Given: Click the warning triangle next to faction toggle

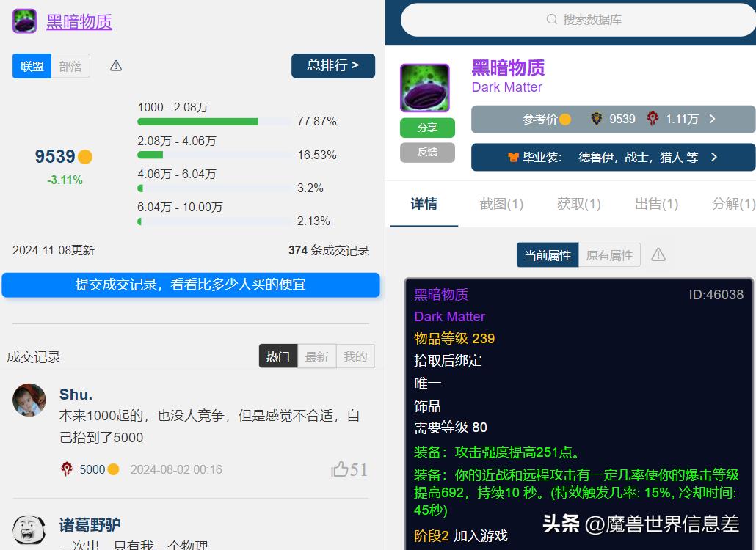Looking at the screenshot, I should (x=116, y=66).
